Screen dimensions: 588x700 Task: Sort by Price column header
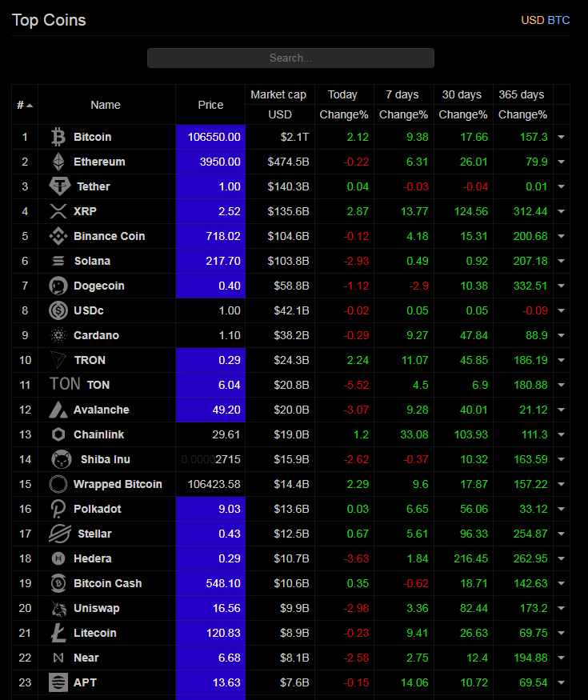point(210,105)
